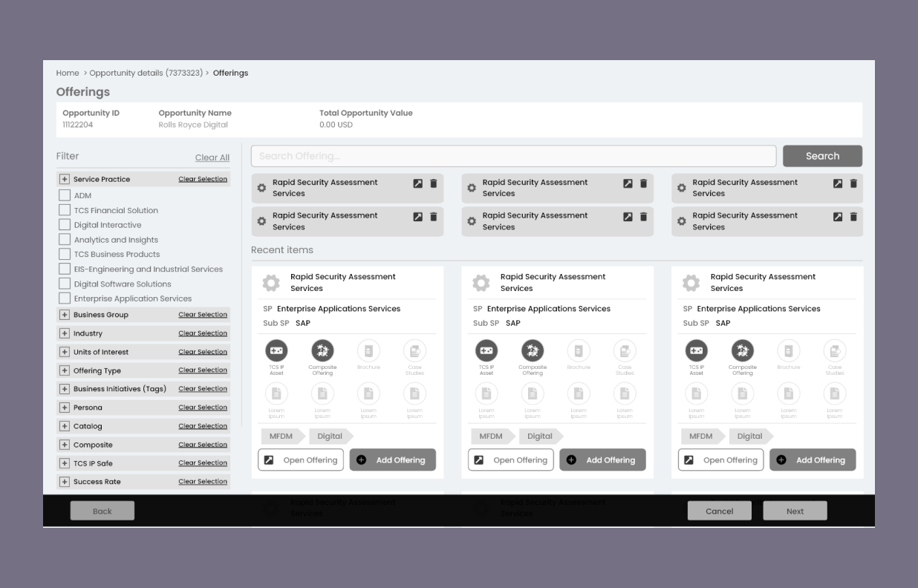The height and width of the screenshot is (588, 918).
Task: Select Brochure icon in the third card
Action: [x=788, y=351]
